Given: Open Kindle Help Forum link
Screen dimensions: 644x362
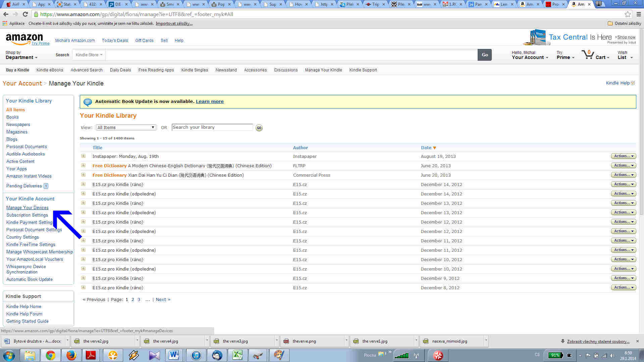Looking at the screenshot, I should coord(24,314).
